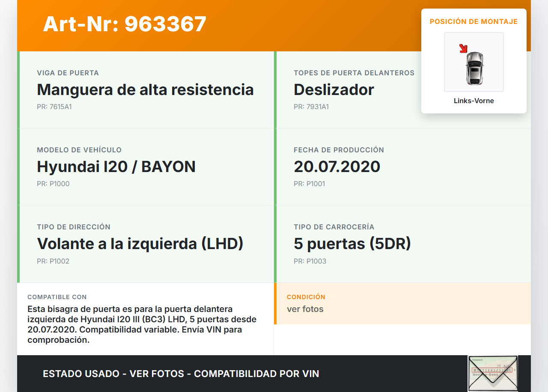The width and height of the screenshot is (548, 392).
Task: Click the POSICIÓN DE MONTAJE title
Action: coord(474,21)
